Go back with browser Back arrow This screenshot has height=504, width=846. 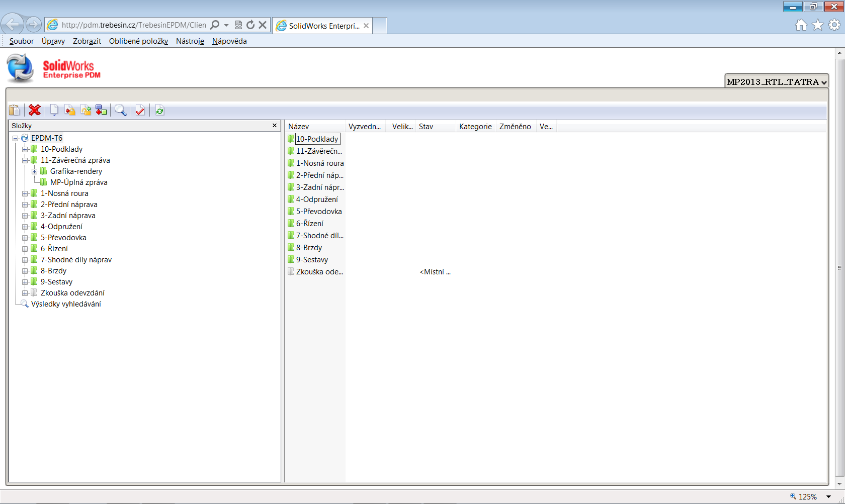(x=12, y=24)
